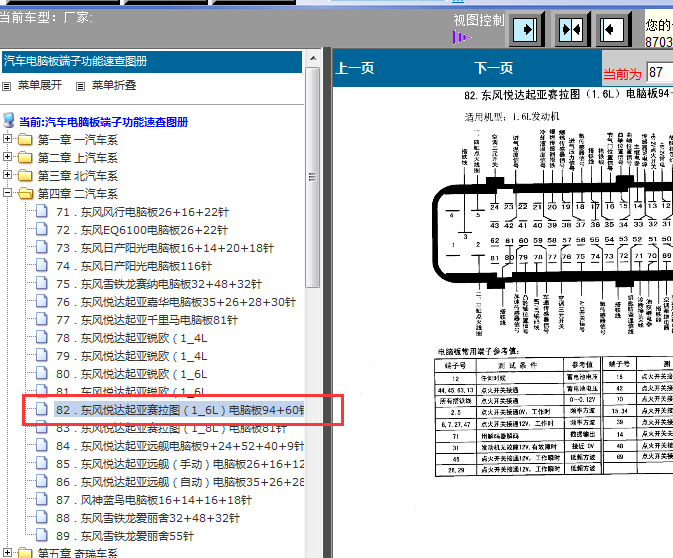
Task: Click page icon of item 75 东风雪铁龙赛纳
Action: 42,283
